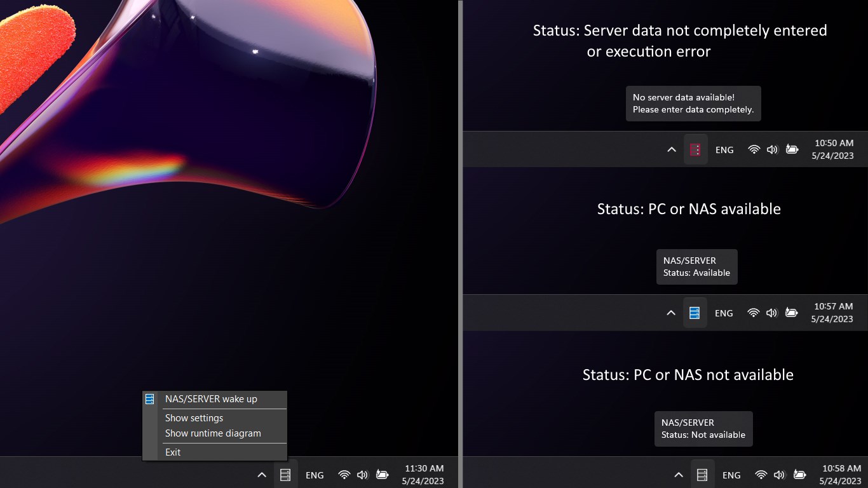Open hidden icons chevron in 10:58 AM taskbar

(679, 475)
